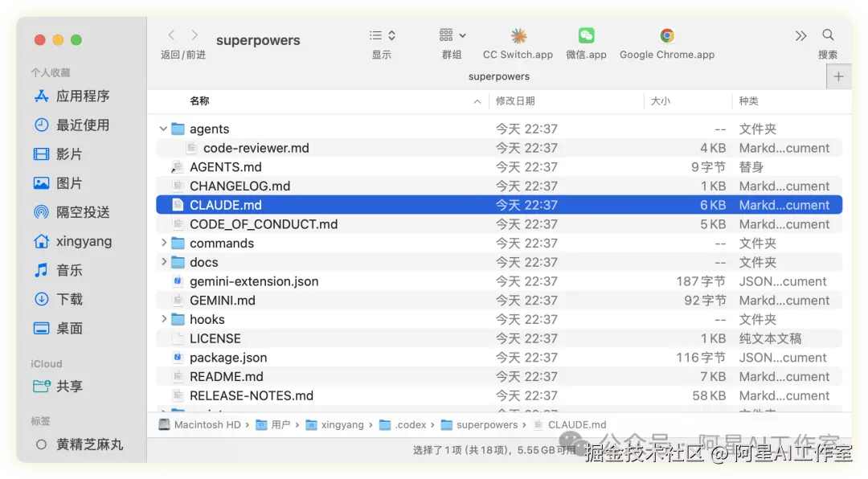Select the commands folder row
Image resolution: width=868 pixels, height=479 pixels.
point(499,243)
